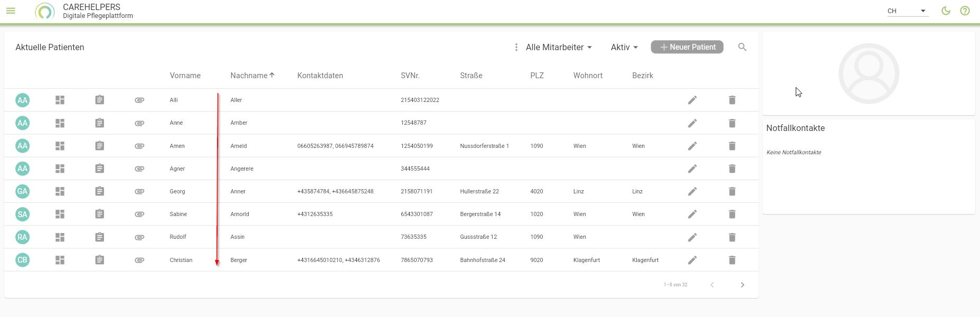980x317 pixels.
Task: Toggle dark mode moon icon
Action: pos(946,11)
